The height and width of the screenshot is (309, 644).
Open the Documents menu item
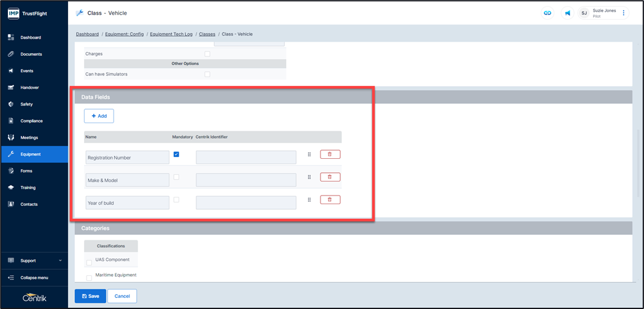click(34, 54)
